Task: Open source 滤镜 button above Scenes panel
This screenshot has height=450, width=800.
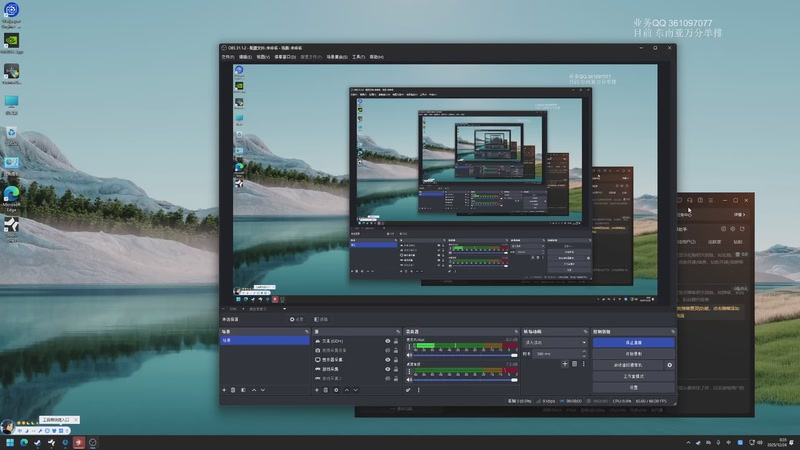Action: point(321,319)
